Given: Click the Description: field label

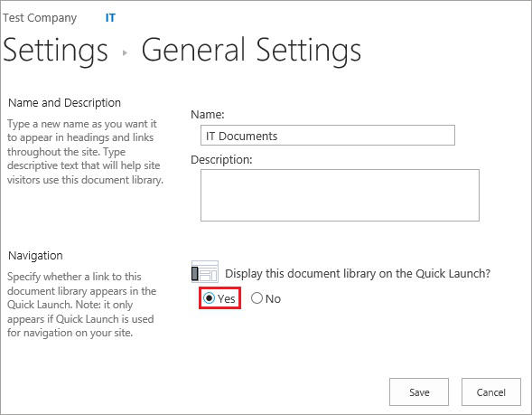Looking at the screenshot, I should point(221,160).
